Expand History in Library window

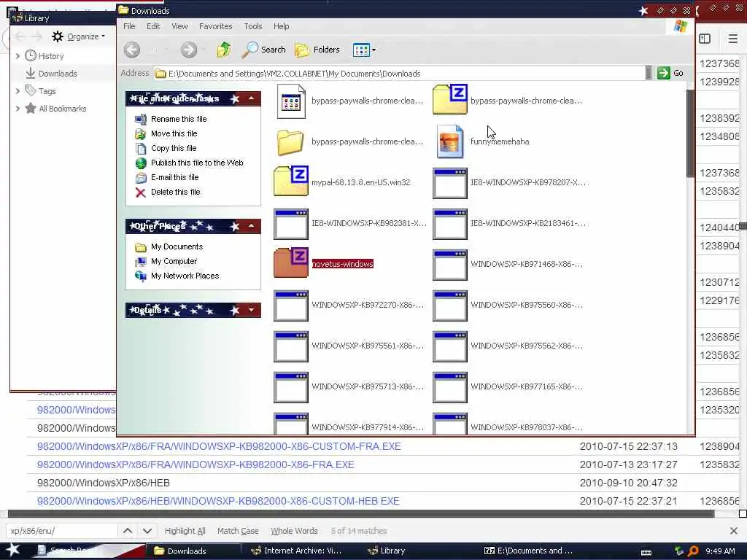point(18,56)
